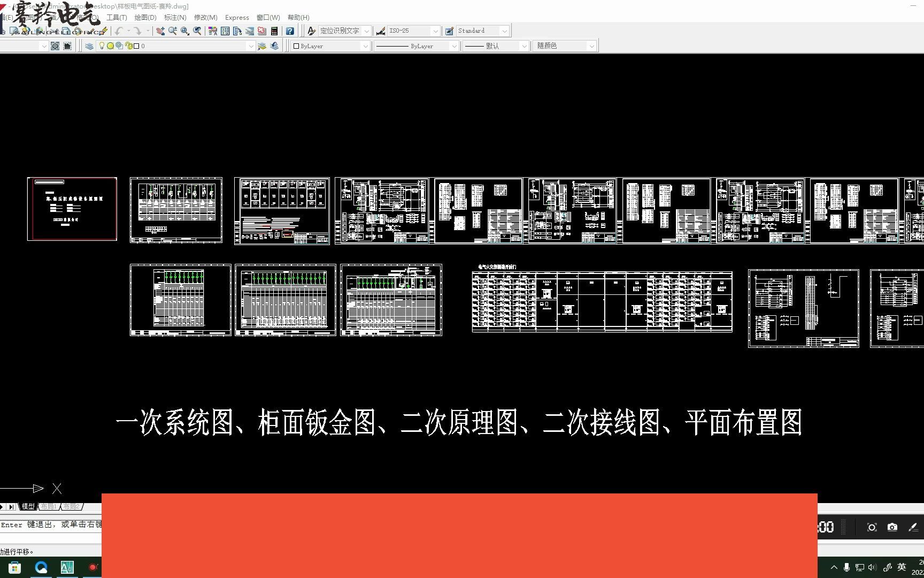Click the Workspace Settings gear icon
This screenshot has width=924, height=578.
coord(55,46)
